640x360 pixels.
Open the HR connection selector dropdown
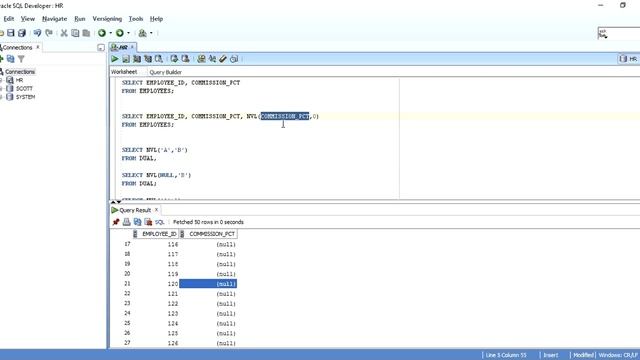[x=629, y=59]
